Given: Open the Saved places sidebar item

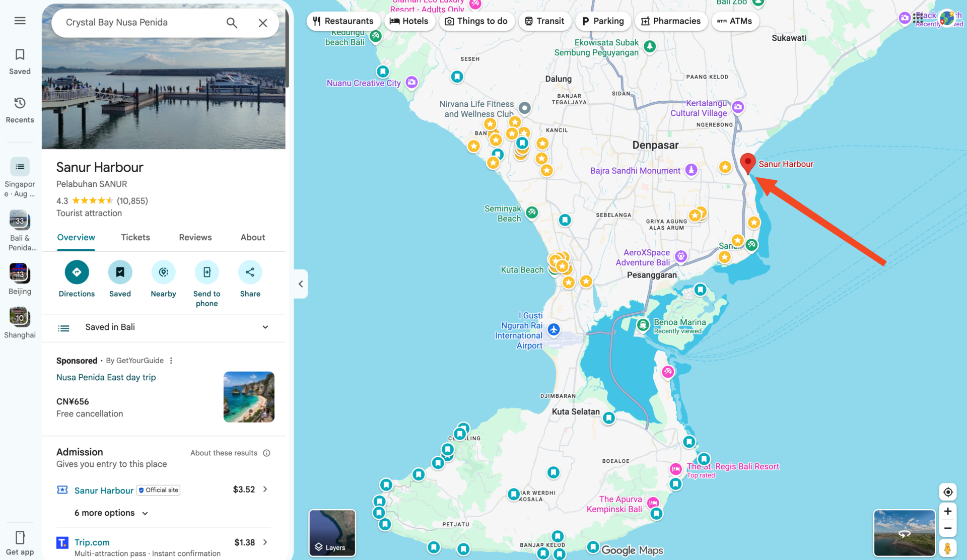Looking at the screenshot, I should click(20, 62).
